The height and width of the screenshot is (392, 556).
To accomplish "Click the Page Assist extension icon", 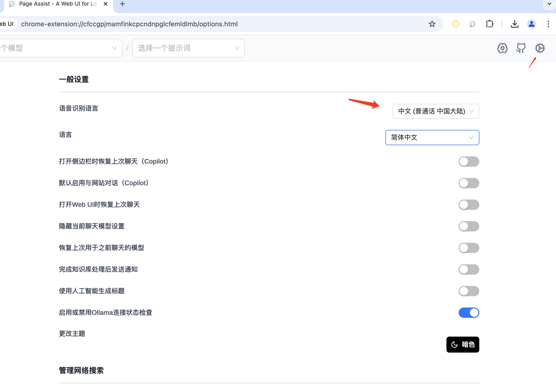I will tap(472, 24).
